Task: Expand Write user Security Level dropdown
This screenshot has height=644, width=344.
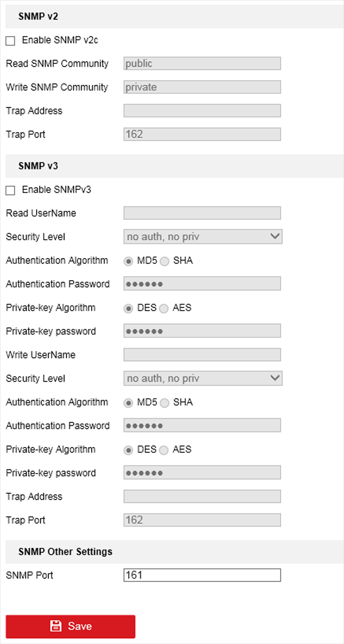Action: (x=203, y=378)
